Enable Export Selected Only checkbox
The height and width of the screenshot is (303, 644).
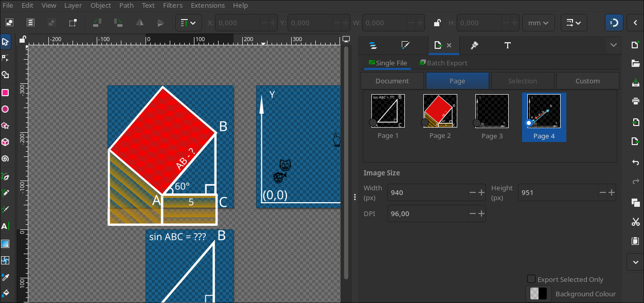point(531,279)
